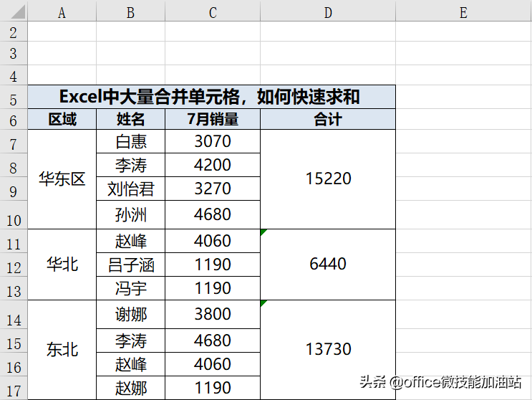Select column C header

[213, 13]
